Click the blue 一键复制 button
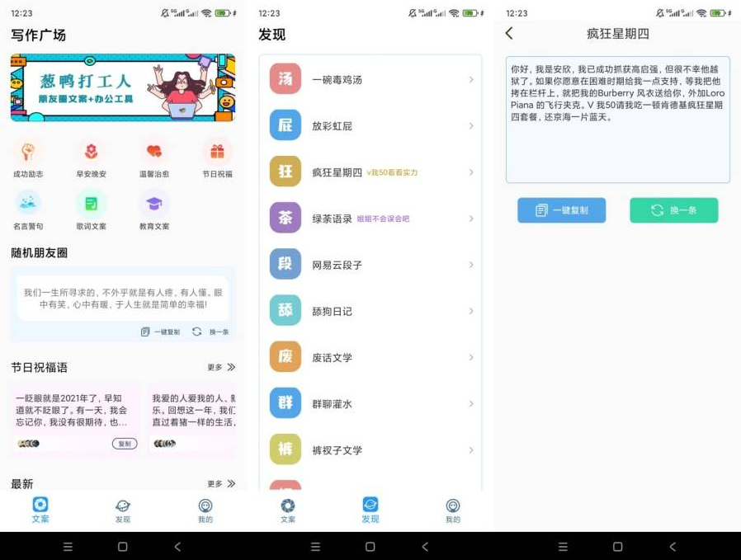 point(561,210)
